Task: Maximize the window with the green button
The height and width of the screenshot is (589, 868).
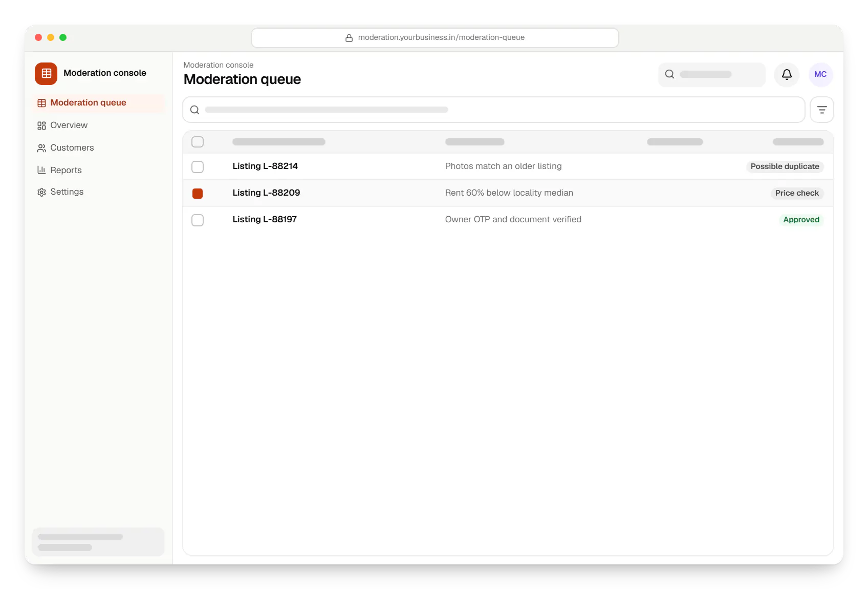Action: [63, 37]
